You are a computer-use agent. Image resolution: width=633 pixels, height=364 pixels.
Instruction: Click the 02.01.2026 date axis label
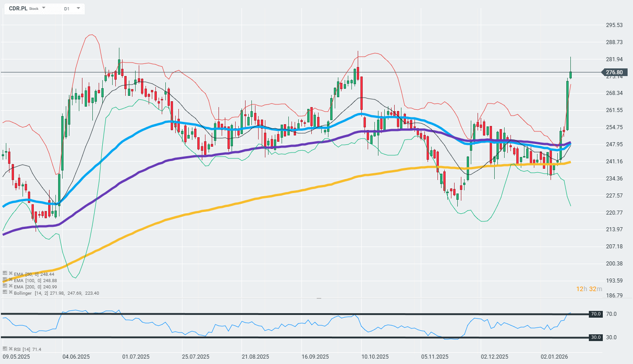[x=554, y=357]
